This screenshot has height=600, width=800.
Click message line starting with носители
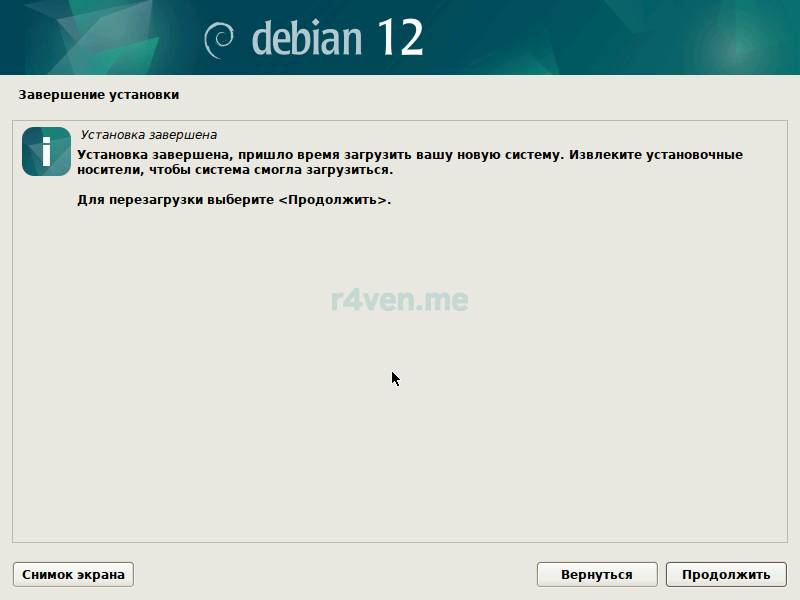coord(235,170)
